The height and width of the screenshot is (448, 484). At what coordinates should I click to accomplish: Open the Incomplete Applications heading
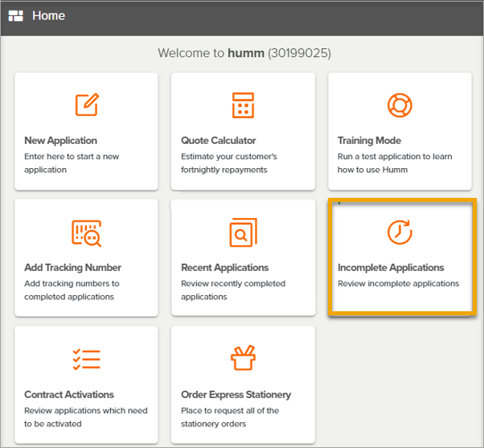click(x=391, y=267)
